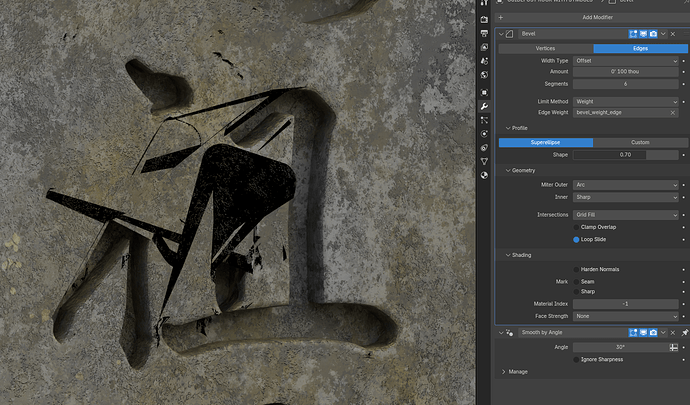Click the Smooth by Angle 30° field
The image size is (690, 405).
[x=620, y=347]
